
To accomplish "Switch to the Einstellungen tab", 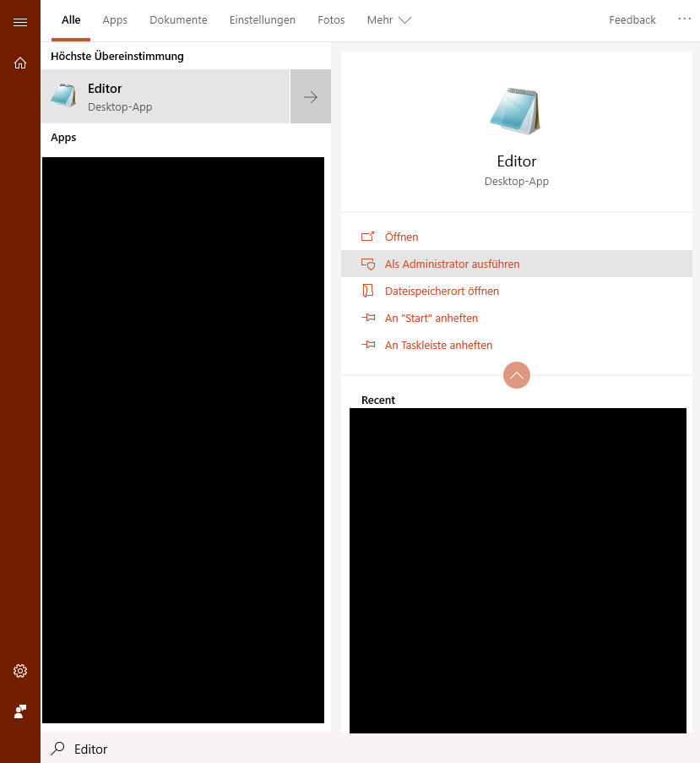I will pos(263,20).
